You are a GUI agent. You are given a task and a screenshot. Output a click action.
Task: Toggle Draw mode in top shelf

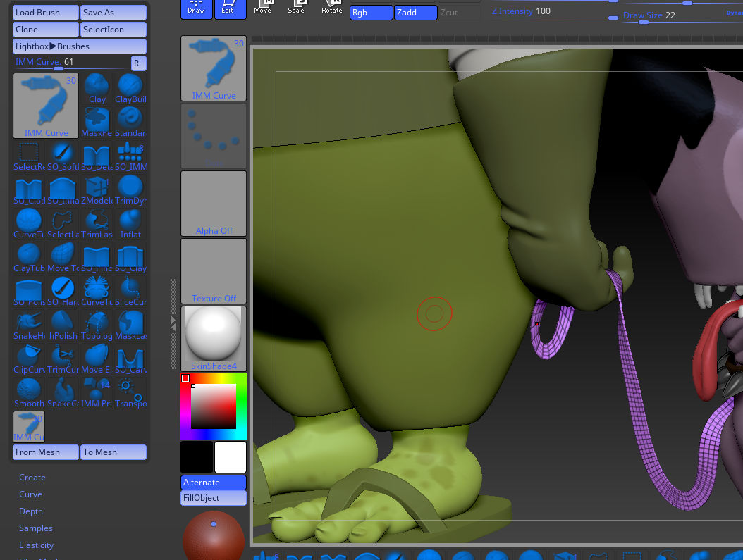pyautogui.click(x=196, y=8)
